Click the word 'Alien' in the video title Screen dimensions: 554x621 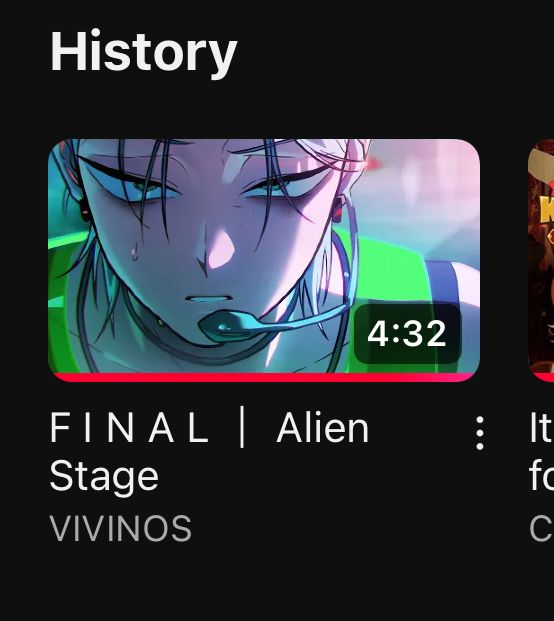[323, 428]
